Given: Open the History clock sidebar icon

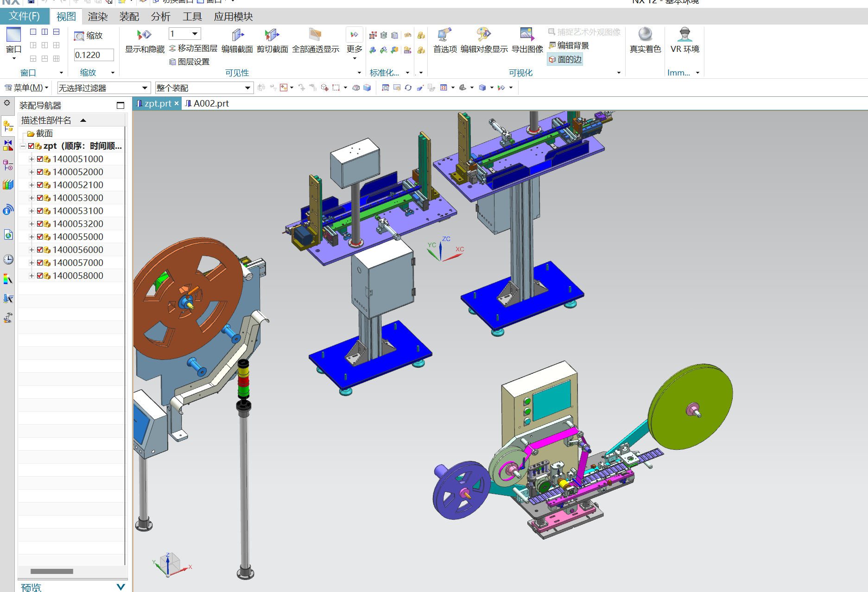Looking at the screenshot, I should coord(8,259).
